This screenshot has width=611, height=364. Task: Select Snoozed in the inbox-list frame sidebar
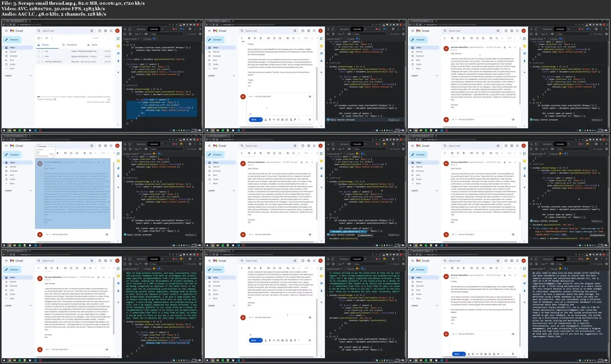point(14,56)
